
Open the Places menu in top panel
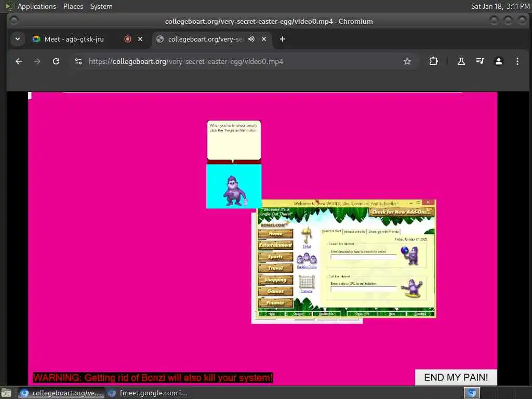[x=73, y=6]
